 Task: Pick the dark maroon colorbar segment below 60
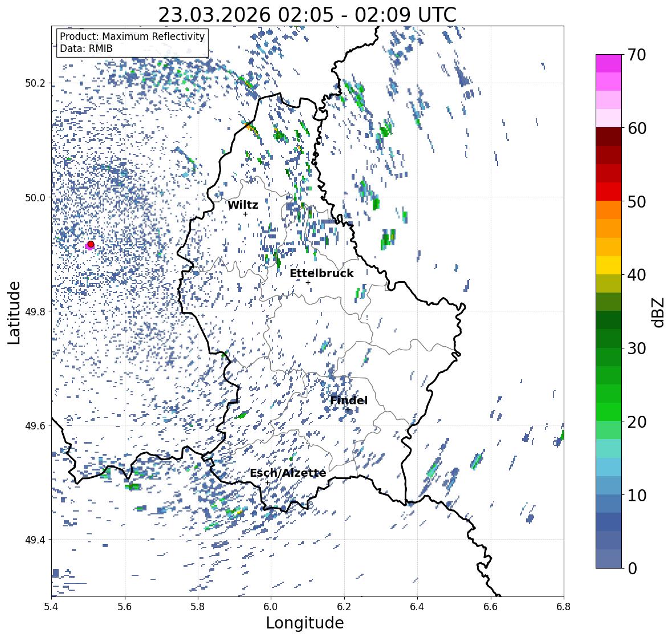(609, 137)
